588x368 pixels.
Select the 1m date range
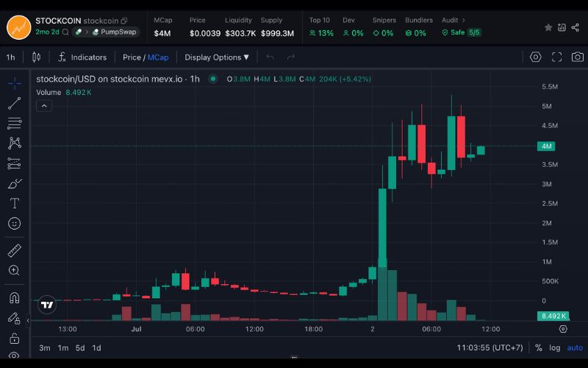pyautogui.click(x=63, y=347)
